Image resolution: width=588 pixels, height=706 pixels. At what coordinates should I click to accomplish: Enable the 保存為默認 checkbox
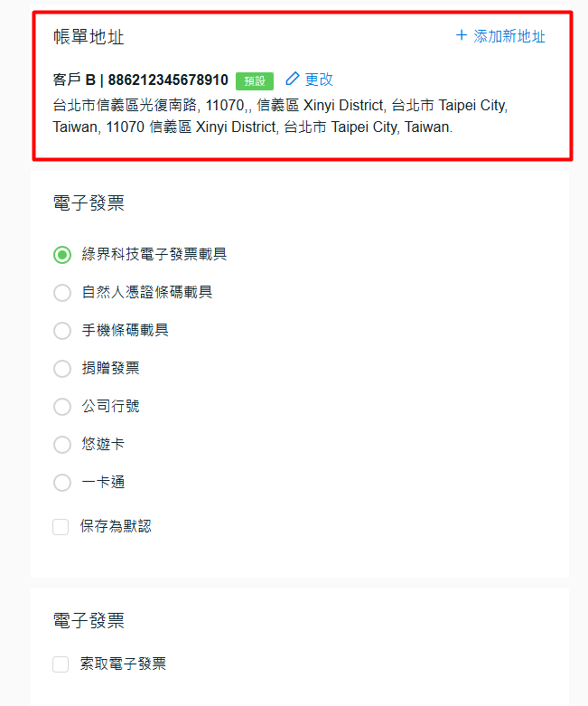point(61,526)
